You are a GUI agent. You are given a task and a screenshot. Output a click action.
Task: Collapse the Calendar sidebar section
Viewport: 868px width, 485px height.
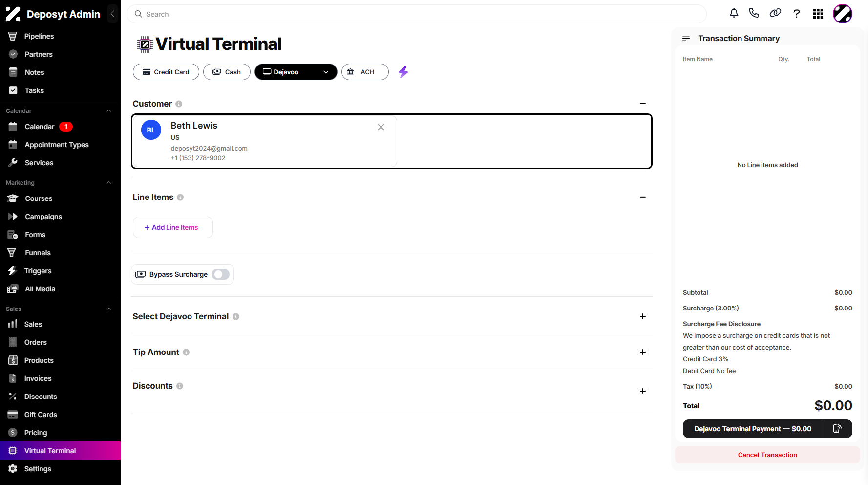pos(109,111)
